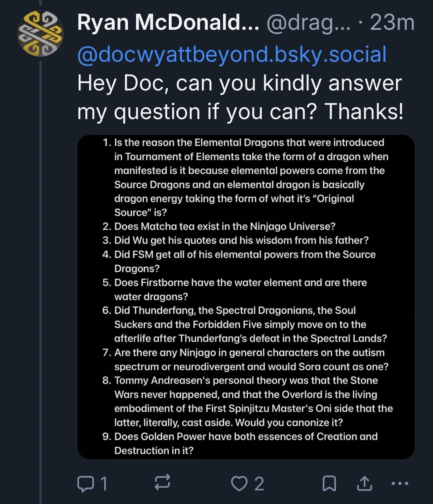Click the post body text asking Doc
The width and height of the screenshot is (433, 504).
[239, 96]
